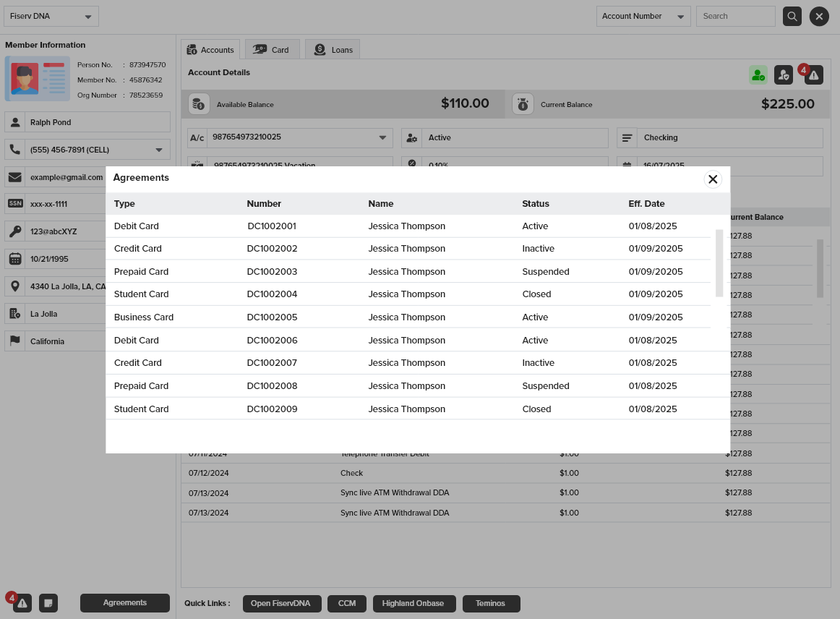This screenshot has height=619, width=840.
Task: Open the alerts warning icon in Account Details
Action: pos(813,75)
